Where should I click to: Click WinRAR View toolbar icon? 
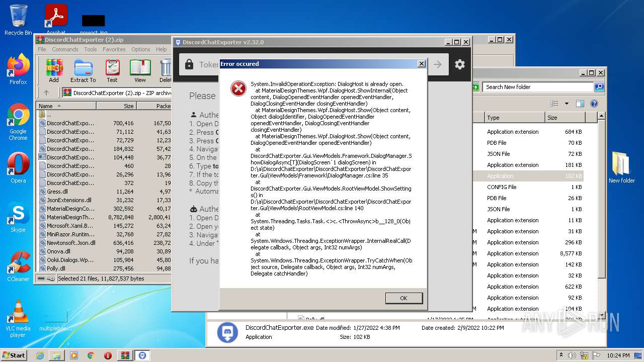coord(140,71)
